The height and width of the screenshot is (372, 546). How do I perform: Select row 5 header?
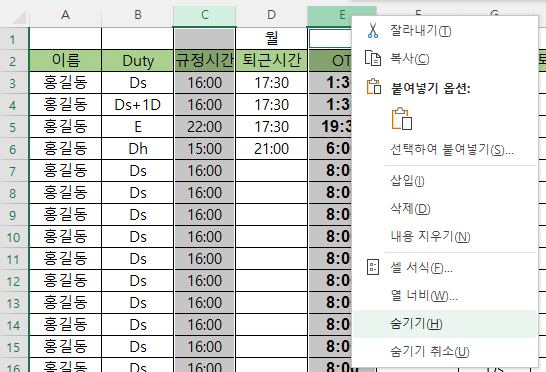coord(14,127)
